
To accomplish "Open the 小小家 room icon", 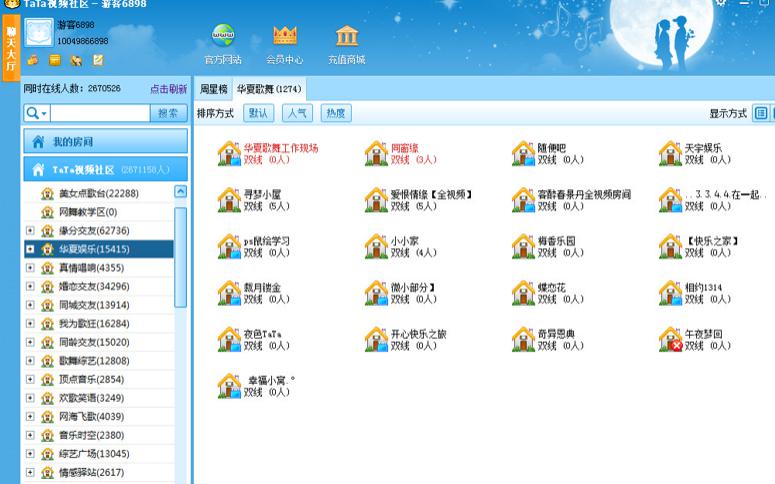I will point(377,246).
